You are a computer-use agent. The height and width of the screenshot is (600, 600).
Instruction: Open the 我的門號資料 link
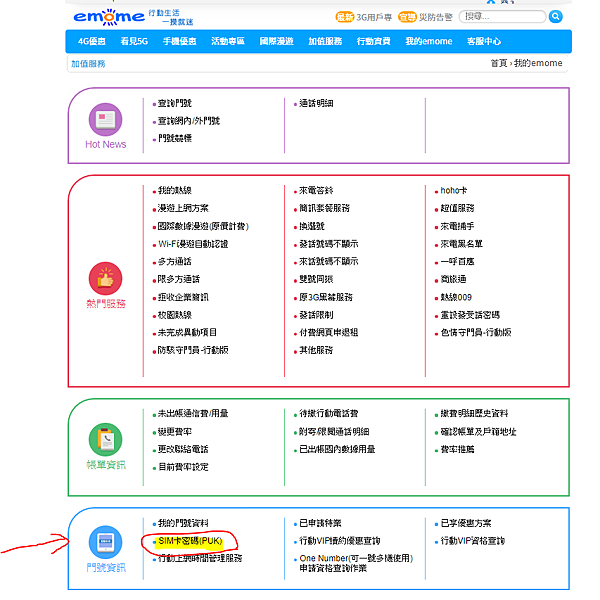coord(183,523)
